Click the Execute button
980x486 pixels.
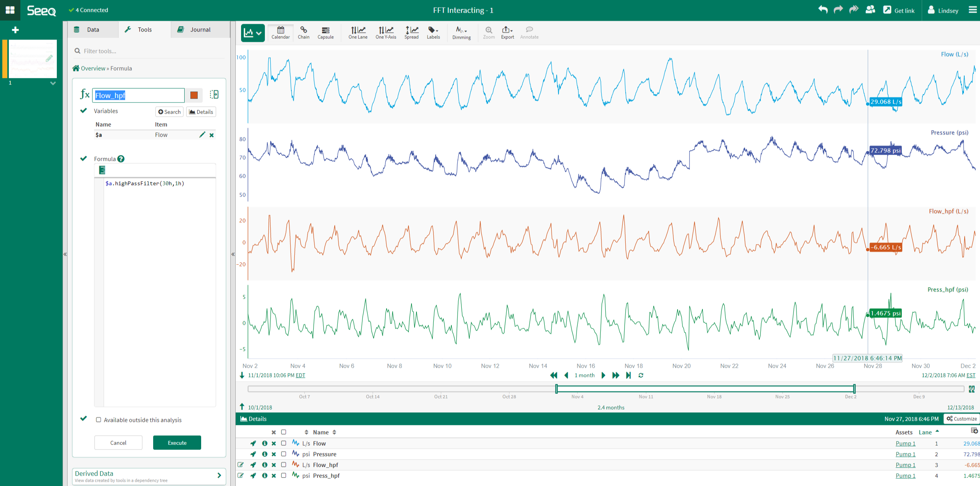click(177, 443)
